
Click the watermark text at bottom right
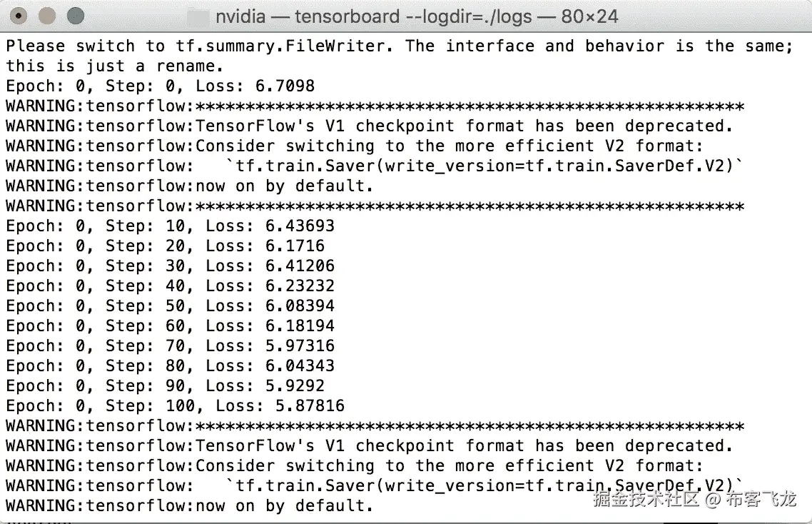pyautogui.click(x=694, y=499)
